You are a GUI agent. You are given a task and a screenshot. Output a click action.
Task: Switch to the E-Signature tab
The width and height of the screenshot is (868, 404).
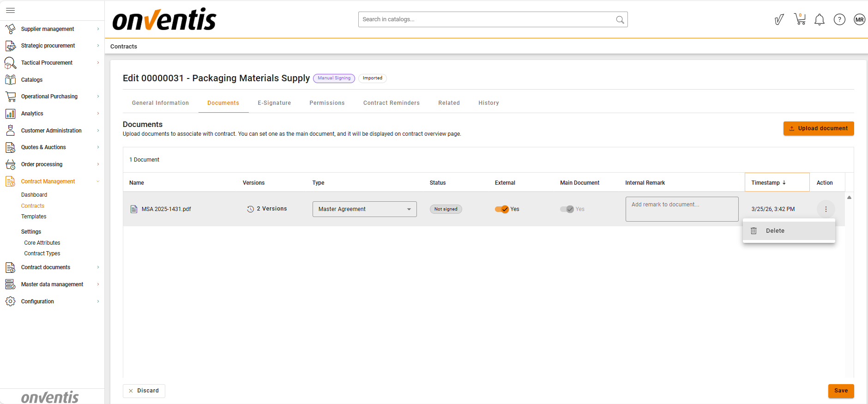(274, 103)
